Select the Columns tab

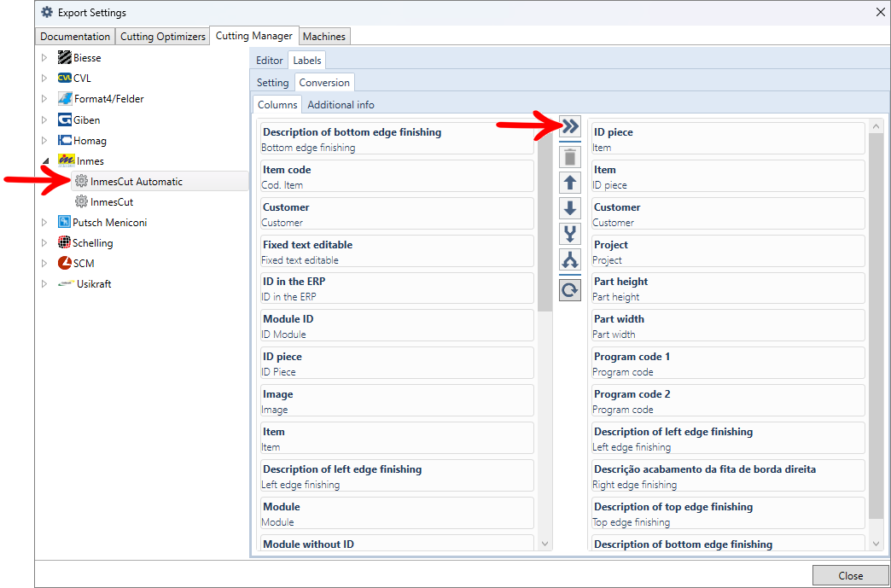click(x=277, y=104)
